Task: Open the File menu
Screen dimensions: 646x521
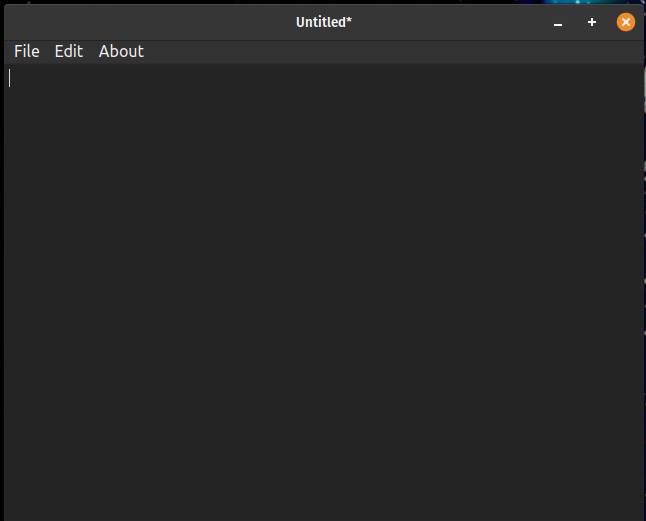Action: tap(27, 51)
